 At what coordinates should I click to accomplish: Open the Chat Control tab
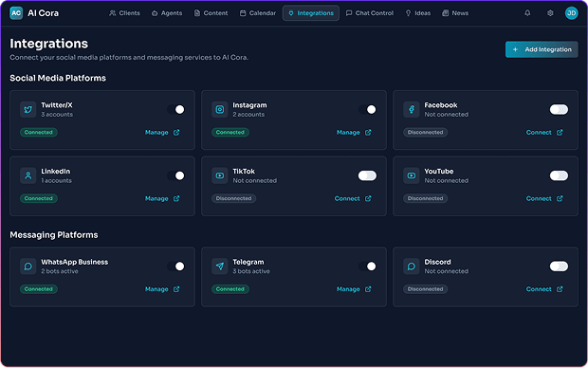tap(370, 13)
